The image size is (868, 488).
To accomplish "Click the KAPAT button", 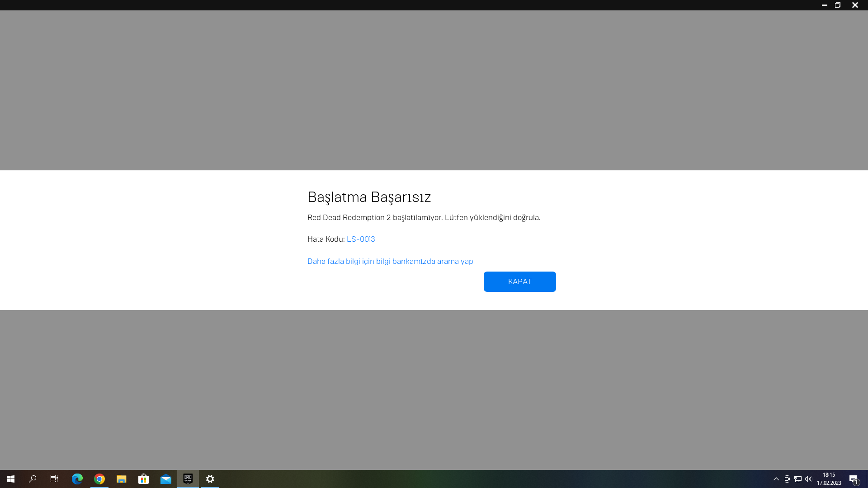I will (x=519, y=282).
